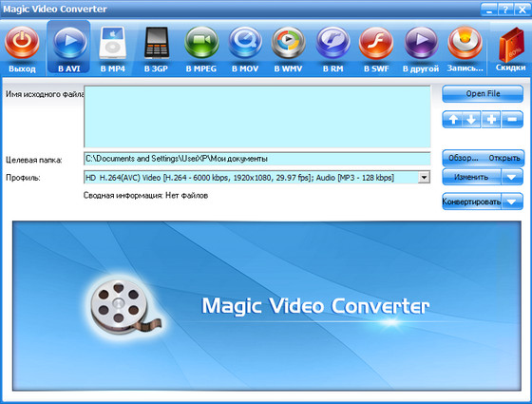Click the Изменить profile button
532x404 pixels.
471,177
